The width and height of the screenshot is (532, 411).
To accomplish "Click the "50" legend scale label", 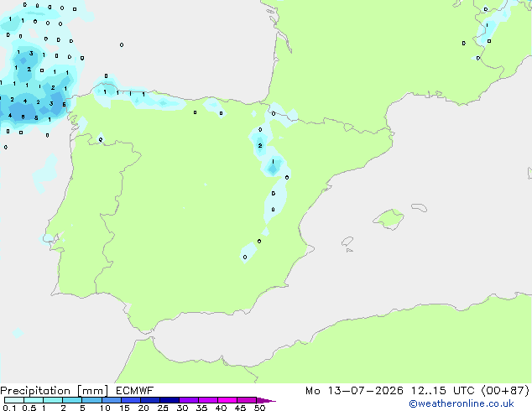I will (259, 408).
